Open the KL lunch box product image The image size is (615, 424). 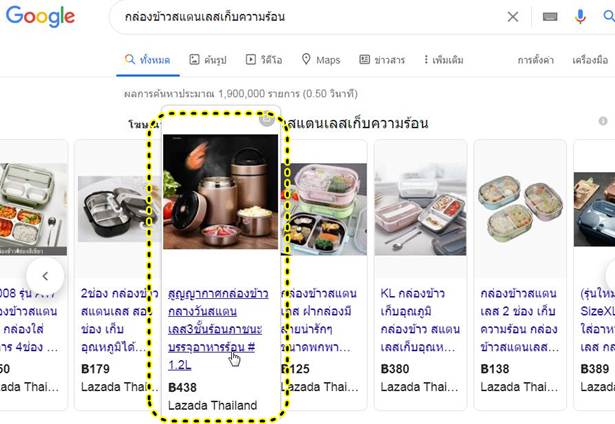(x=420, y=209)
